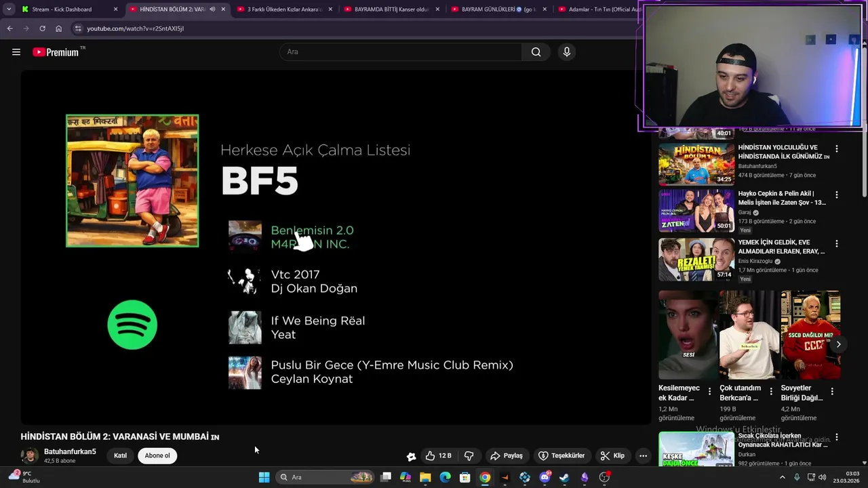This screenshot has width=868, height=488.
Task: Open Task View on the taskbar
Action: tap(386, 477)
